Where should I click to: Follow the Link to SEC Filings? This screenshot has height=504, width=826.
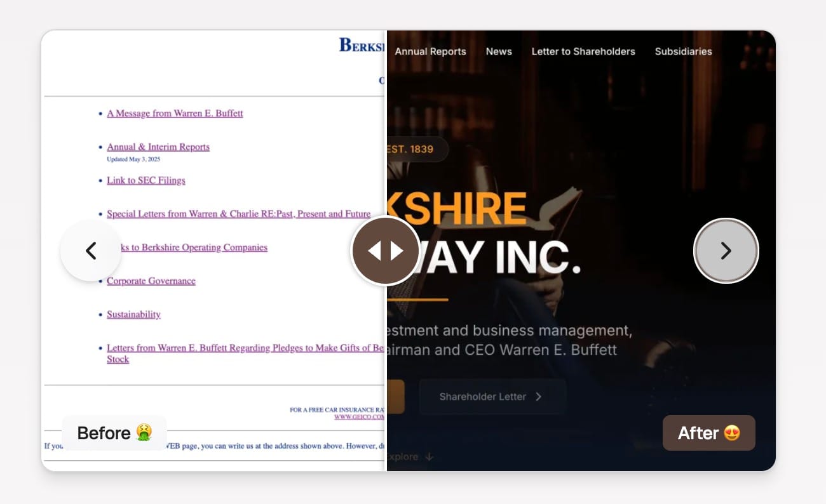click(146, 181)
